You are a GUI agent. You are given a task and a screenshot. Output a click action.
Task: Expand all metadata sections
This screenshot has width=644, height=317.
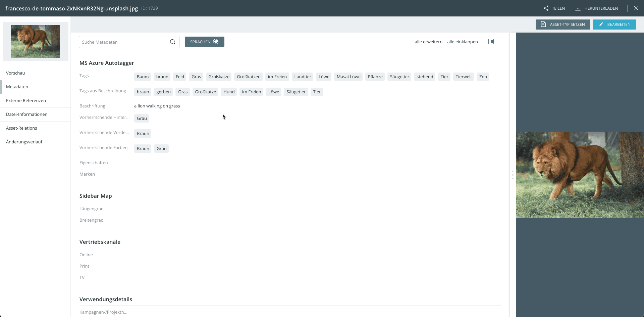coord(428,42)
